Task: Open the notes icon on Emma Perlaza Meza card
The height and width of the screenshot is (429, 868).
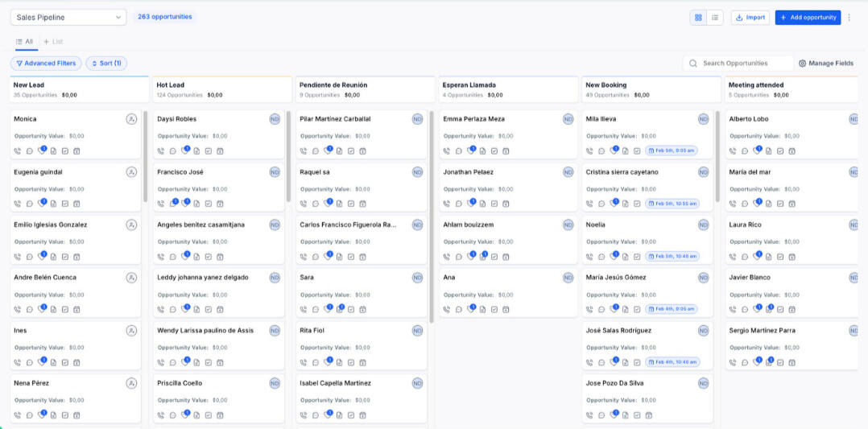Action: pos(482,151)
